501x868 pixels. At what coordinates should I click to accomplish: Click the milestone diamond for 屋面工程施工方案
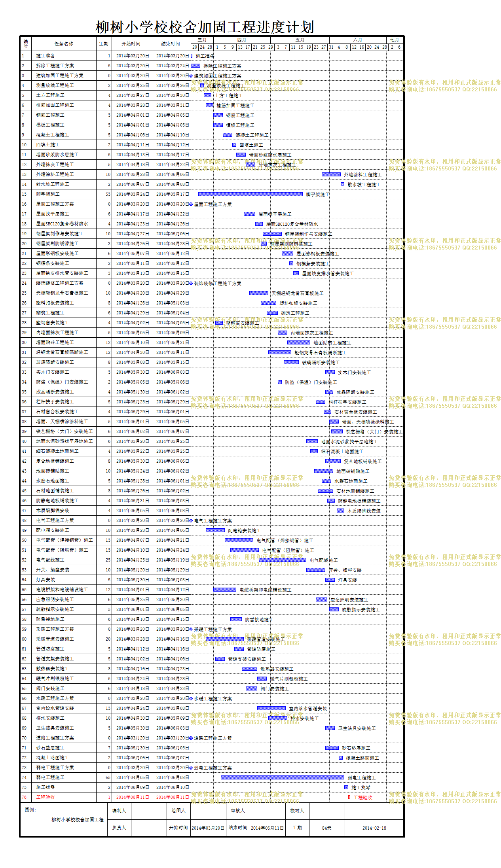tap(191, 204)
